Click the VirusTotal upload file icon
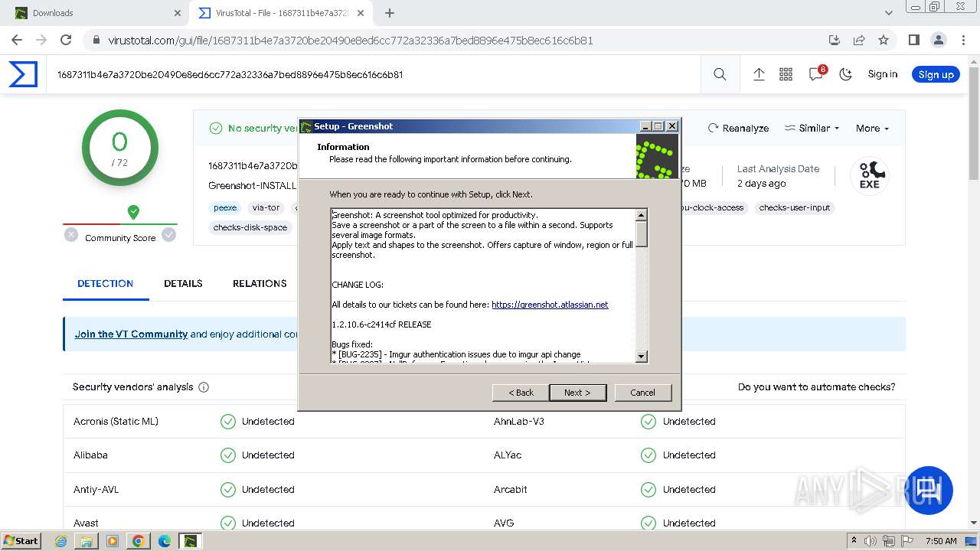This screenshot has width=980, height=551. coord(759,74)
